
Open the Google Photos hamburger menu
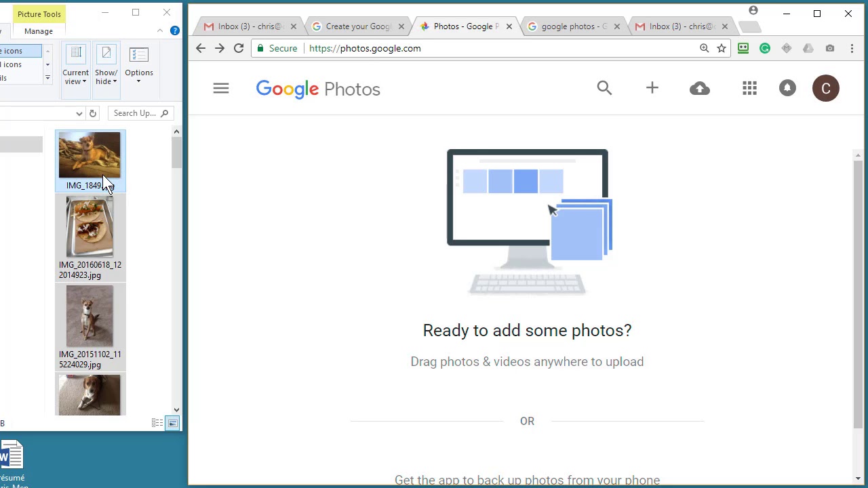click(220, 88)
